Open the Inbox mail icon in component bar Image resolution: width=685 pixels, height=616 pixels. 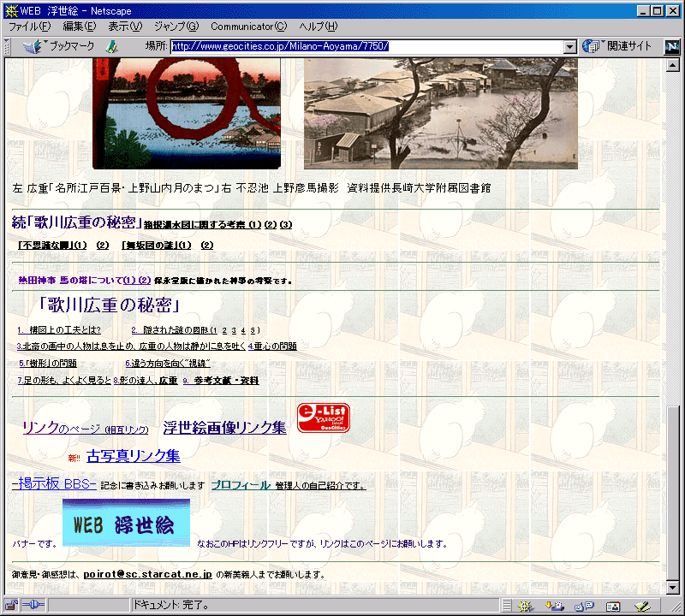click(x=554, y=606)
